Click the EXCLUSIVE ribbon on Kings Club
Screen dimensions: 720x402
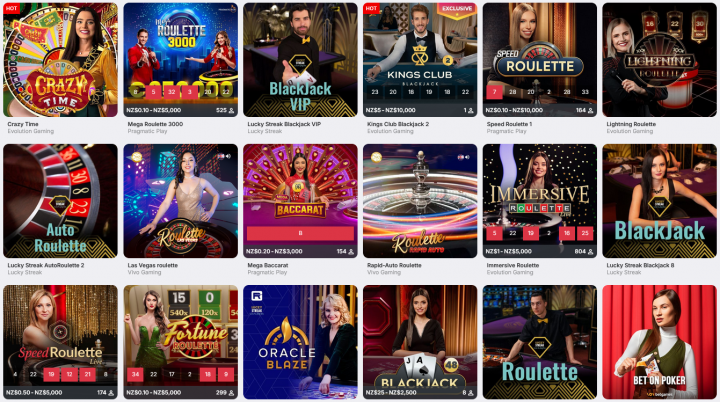(x=457, y=9)
